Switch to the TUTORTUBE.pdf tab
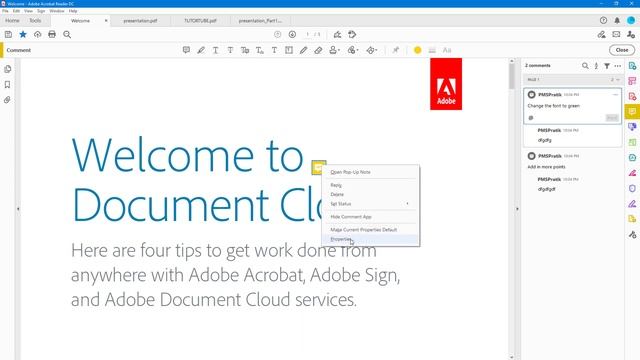Image resolution: width=640 pixels, height=360 pixels. click(x=200, y=20)
